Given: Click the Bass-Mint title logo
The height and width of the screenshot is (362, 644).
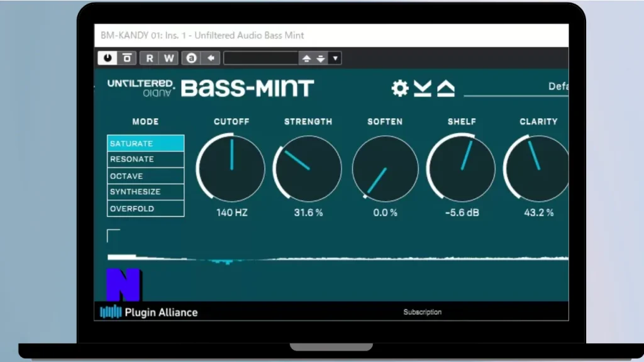Looking at the screenshot, I should click(x=247, y=88).
